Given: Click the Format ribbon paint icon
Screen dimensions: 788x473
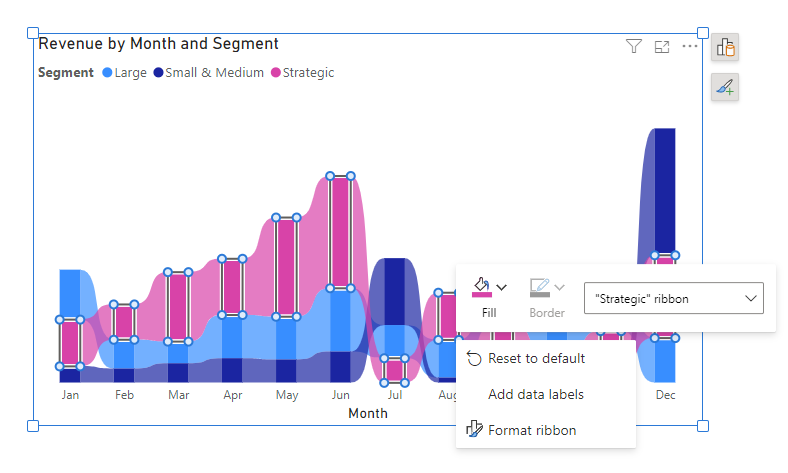Looking at the screenshot, I should coord(474,429).
